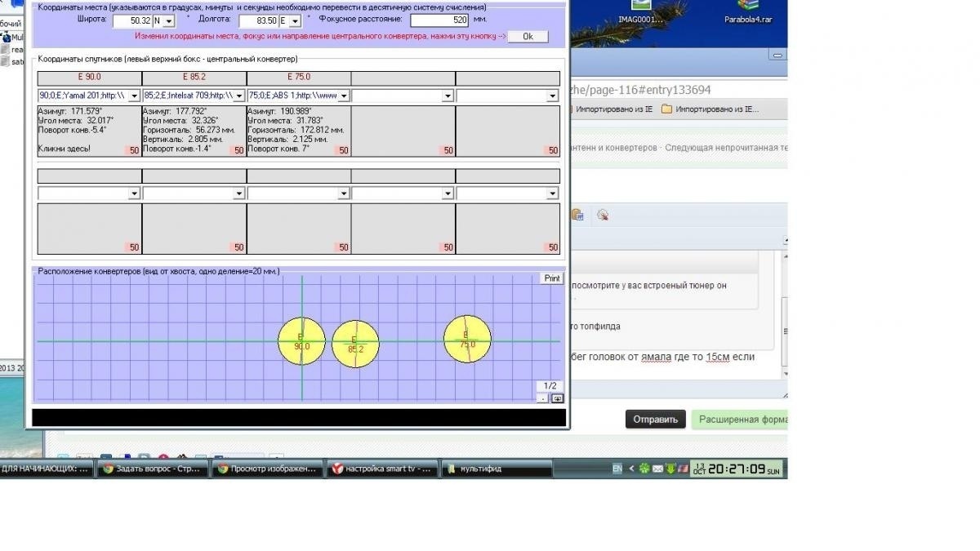
Task: Select the E 85.2 converter circle on grid
Action: point(355,344)
